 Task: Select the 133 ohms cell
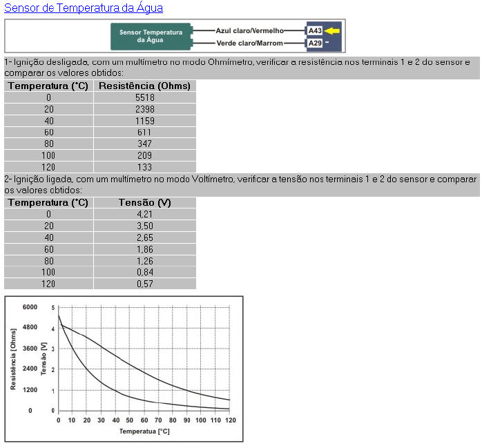pos(144,167)
